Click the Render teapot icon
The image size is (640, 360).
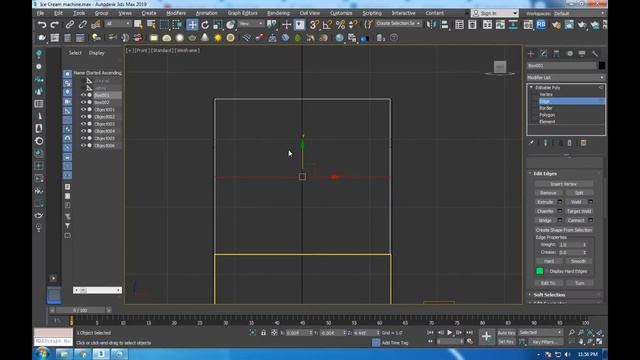point(582,25)
